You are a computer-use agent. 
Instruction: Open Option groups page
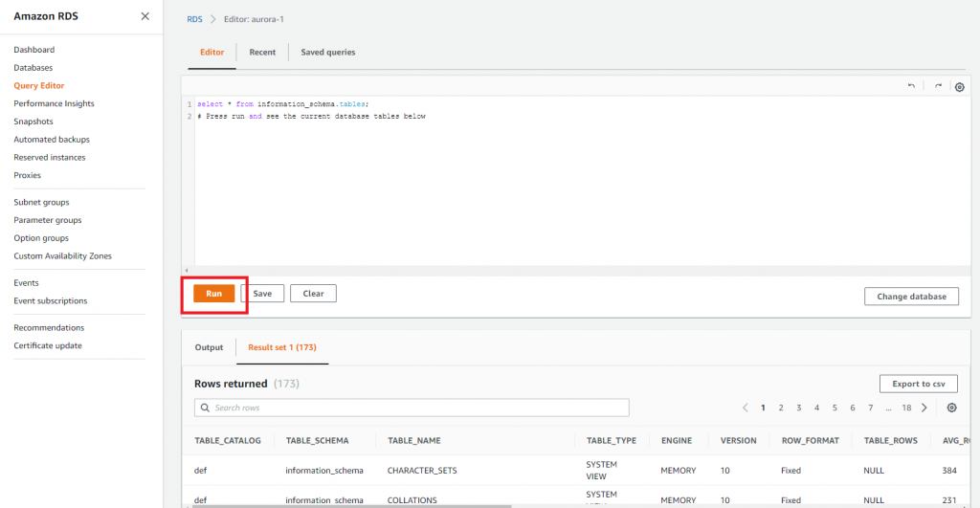click(41, 238)
